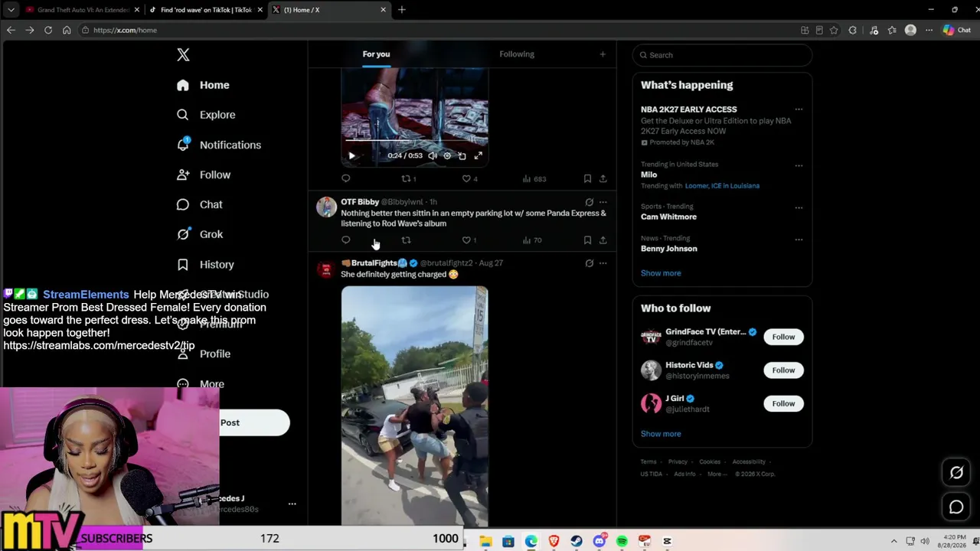
Task: Click the picture-in-picture icon on the video
Action: pos(462,155)
